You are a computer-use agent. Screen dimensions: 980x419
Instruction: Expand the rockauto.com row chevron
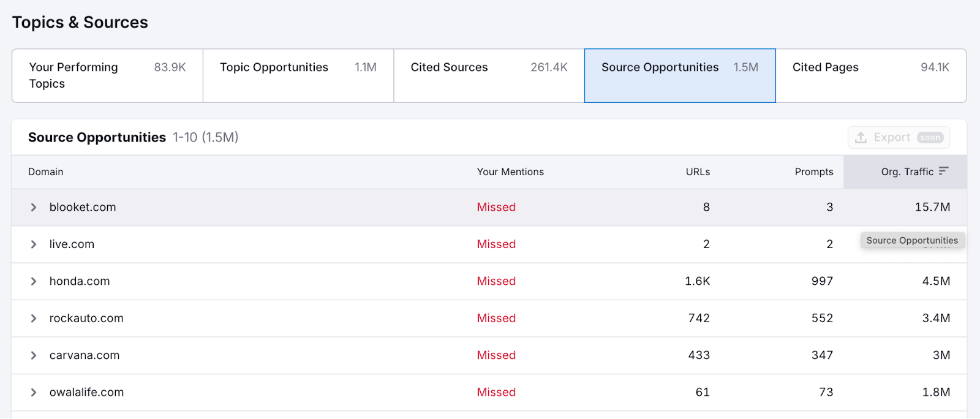coord(34,319)
